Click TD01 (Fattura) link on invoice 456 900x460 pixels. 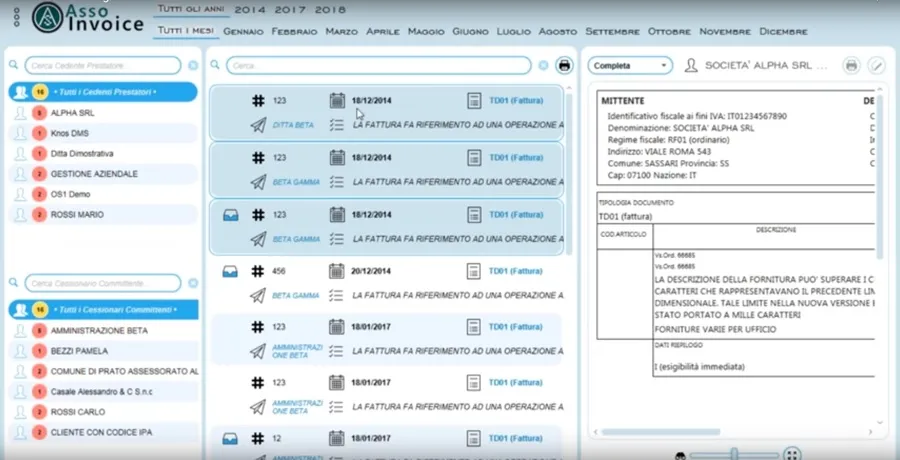(515, 271)
